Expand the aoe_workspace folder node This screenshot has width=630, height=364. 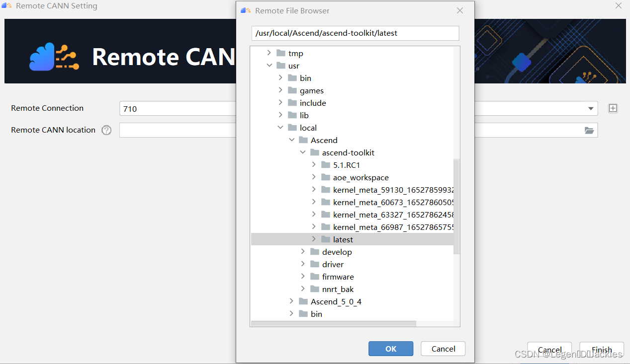coord(314,177)
